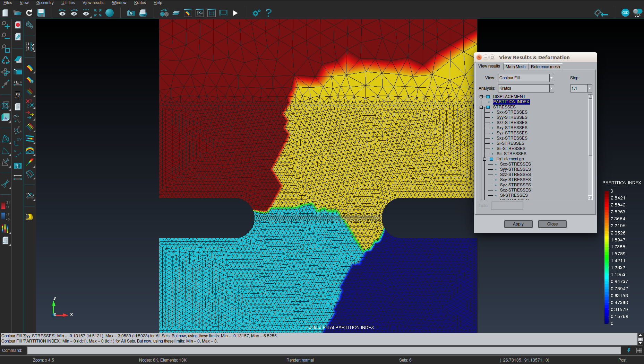
Task: Select first Sxx-STRESSES under STRESSES
Action: (512, 112)
